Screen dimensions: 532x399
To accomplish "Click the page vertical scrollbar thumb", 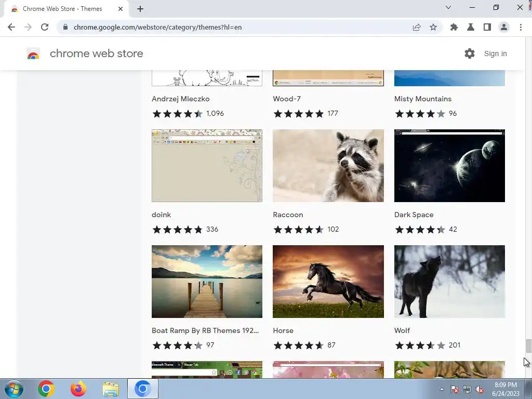I will pyautogui.click(x=528, y=346).
